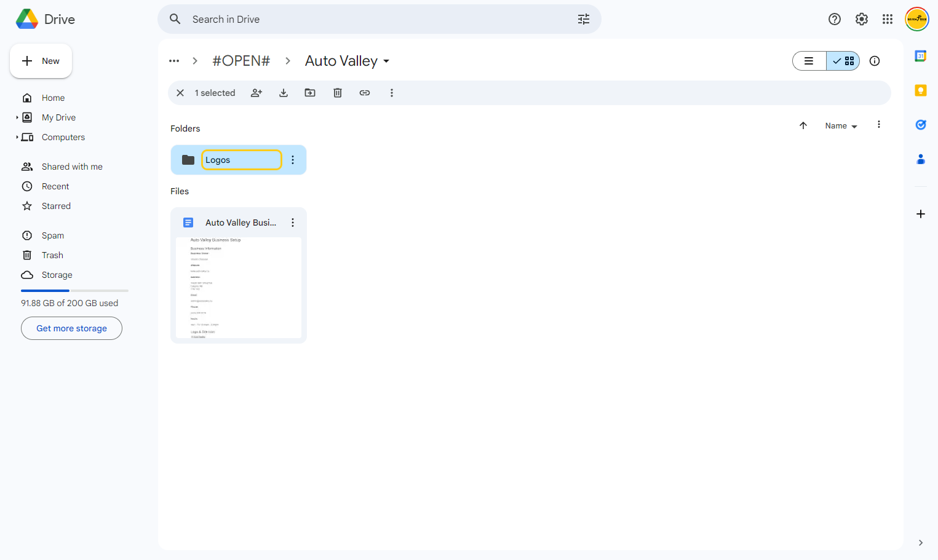Viewport: 938px width, 560px height.
Task: Show hidden breadcrumb folders via the ellipsis
Action: (x=174, y=61)
